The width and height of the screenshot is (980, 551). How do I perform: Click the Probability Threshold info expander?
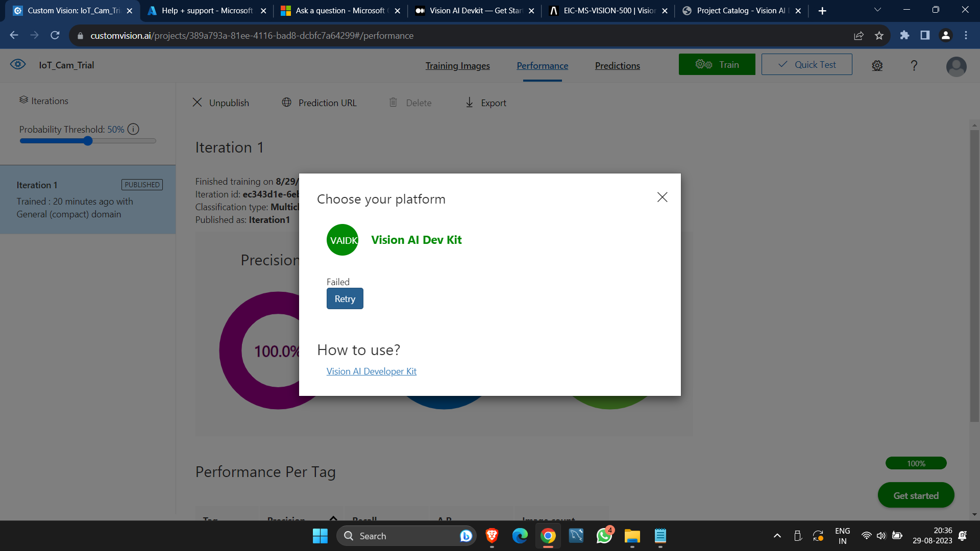(x=133, y=129)
